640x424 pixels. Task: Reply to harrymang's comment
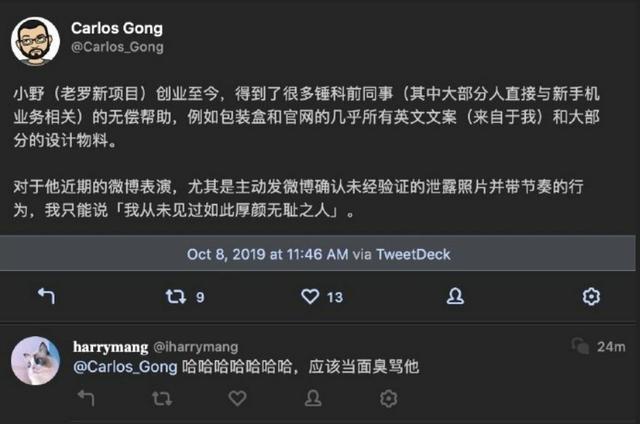click(85, 398)
